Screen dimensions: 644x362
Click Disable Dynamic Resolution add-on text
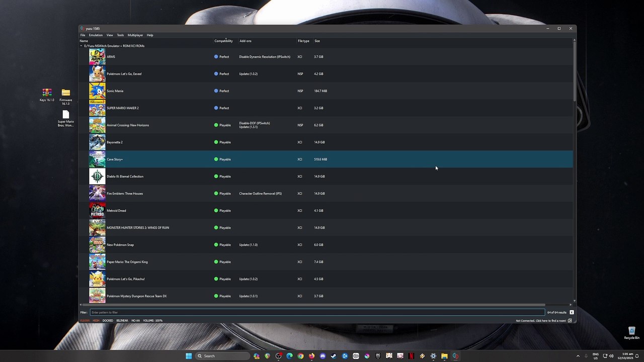[265, 57]
